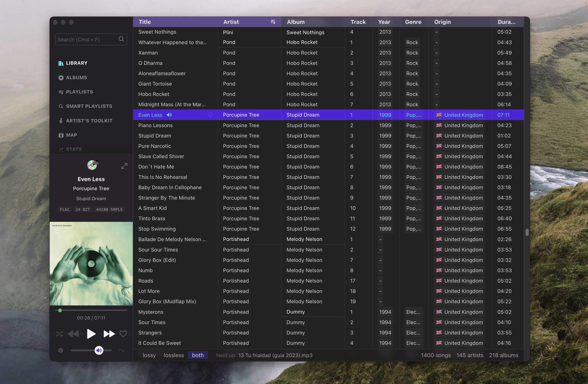Image resolution: width=588 pixels, height=384 pixels.
Task: Expand the now playing panel to full view
Action: click(124, 166)
